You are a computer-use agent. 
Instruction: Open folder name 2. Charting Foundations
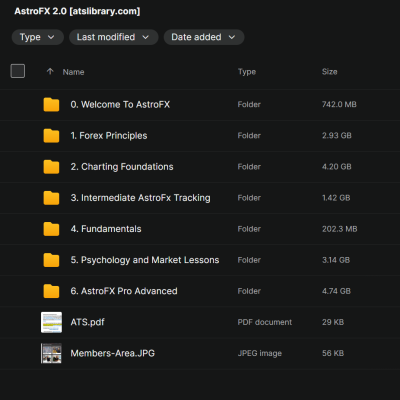[122, 167]
